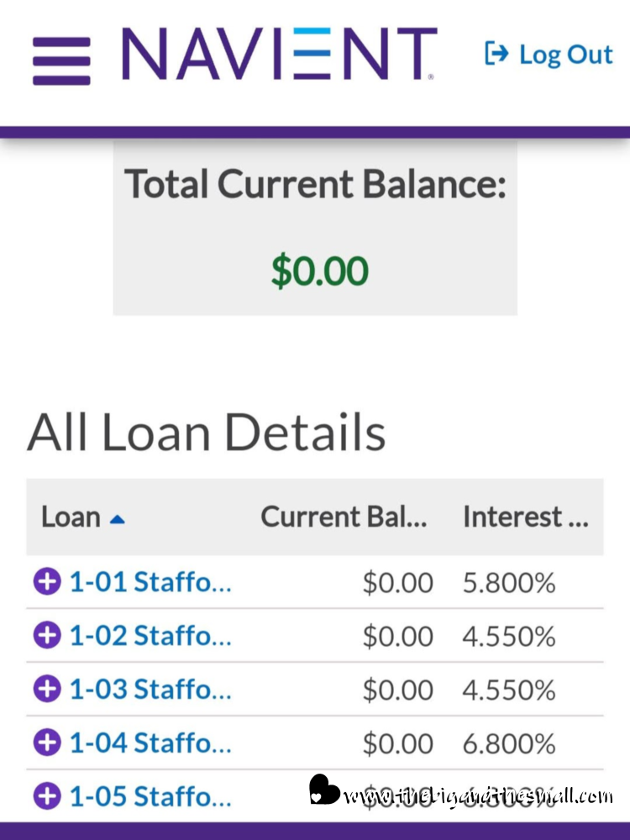
Task: Expand loan 1-03 plus icon
Action: [47, 689]
